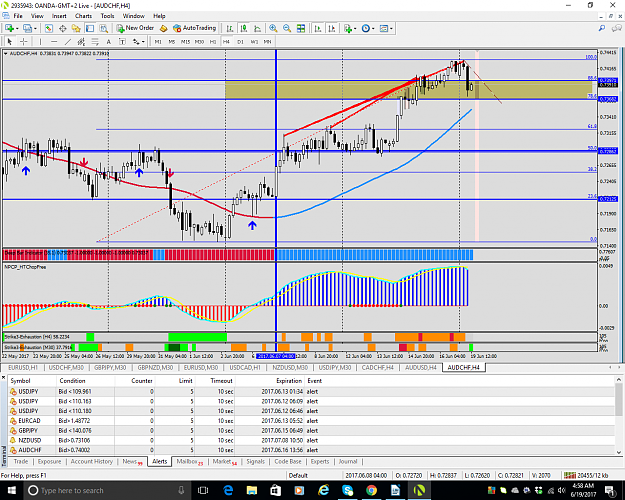Image resolution: width=625 pixels, height=500 pixels.
Task: Click the alerts list vertical scrollbar
Action: click(x=619, y=415)
